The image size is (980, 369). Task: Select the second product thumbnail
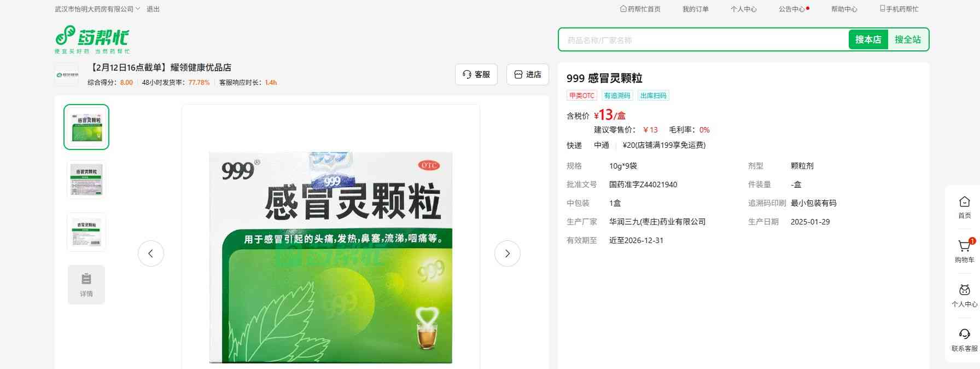tap(86, 179)
